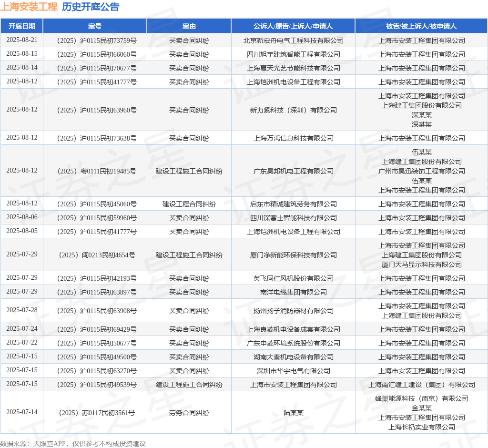Select the date 2025-08-15

point(22,53)
